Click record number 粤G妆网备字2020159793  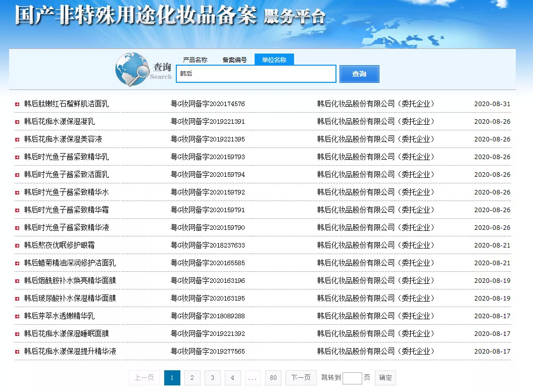point(208,157)
